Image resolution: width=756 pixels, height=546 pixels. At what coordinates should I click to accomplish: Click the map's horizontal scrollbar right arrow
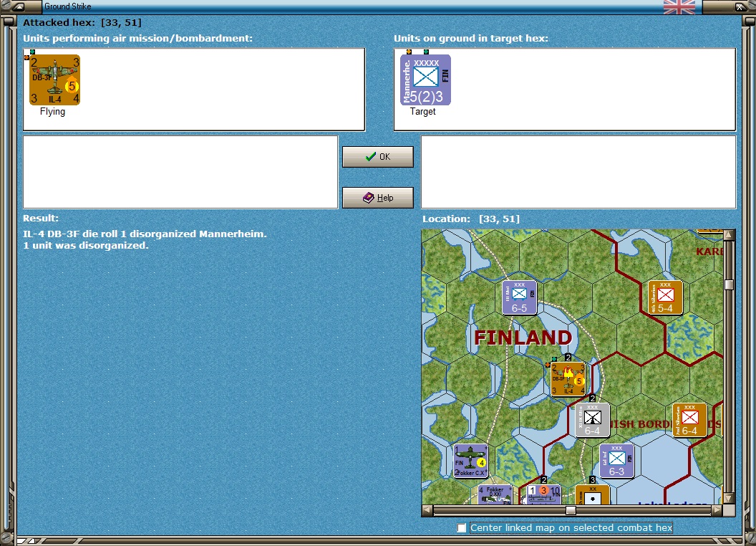717,509
